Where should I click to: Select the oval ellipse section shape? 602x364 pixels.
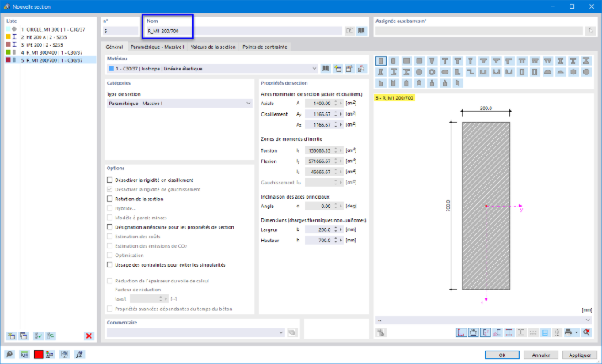pyautogui.click(x=444, y=72)
